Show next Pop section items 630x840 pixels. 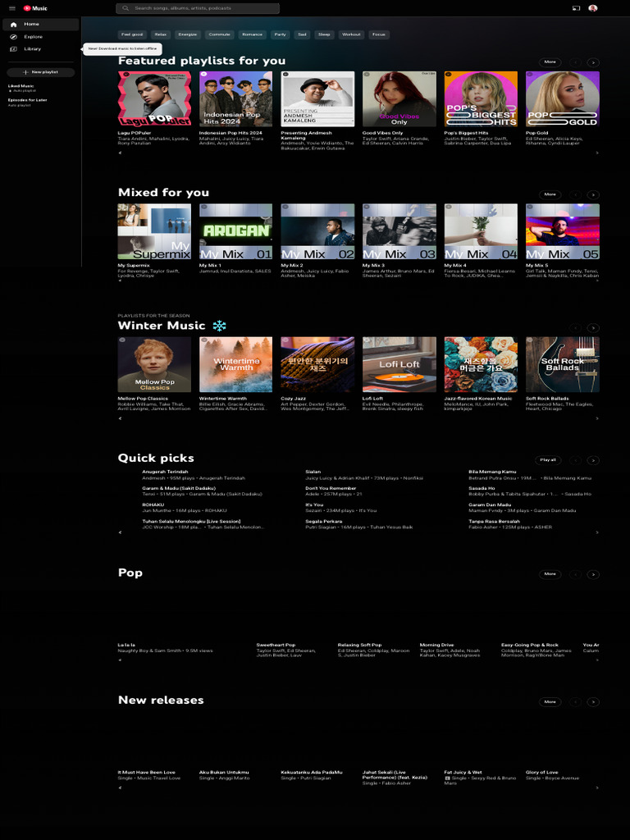click(592, 574)
